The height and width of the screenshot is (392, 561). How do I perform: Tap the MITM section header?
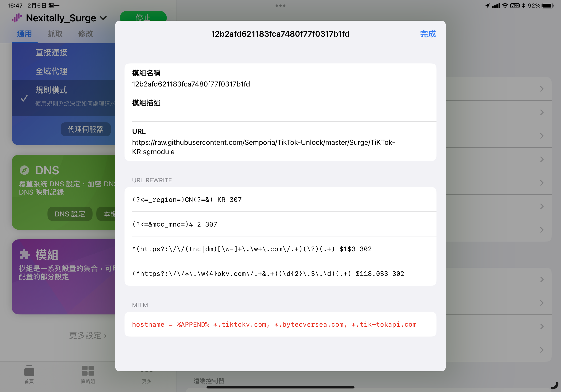(140, 305)
